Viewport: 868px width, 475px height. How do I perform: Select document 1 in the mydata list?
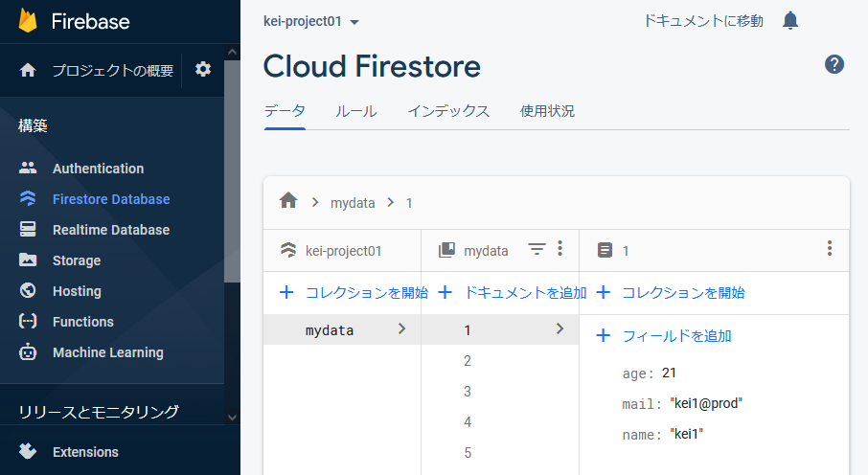tap(468, 330)
